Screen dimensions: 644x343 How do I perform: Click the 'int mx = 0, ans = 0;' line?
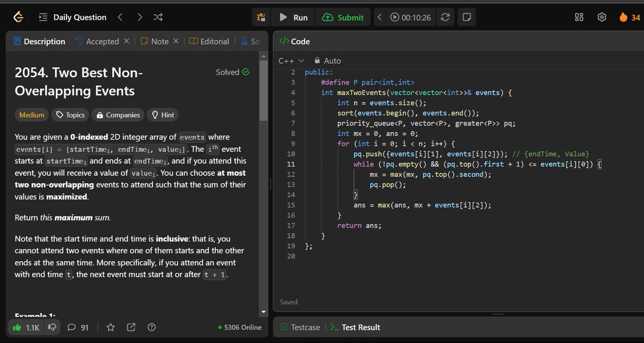coord(377,133)
